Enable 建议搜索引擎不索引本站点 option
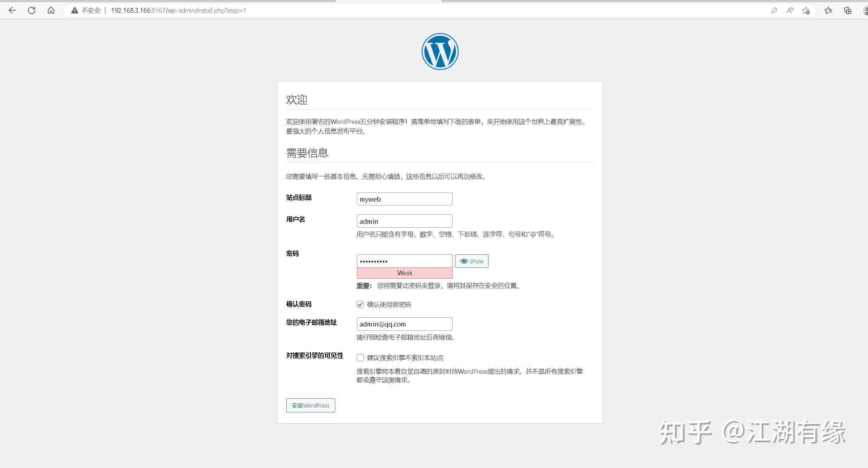 click(360, 357)
